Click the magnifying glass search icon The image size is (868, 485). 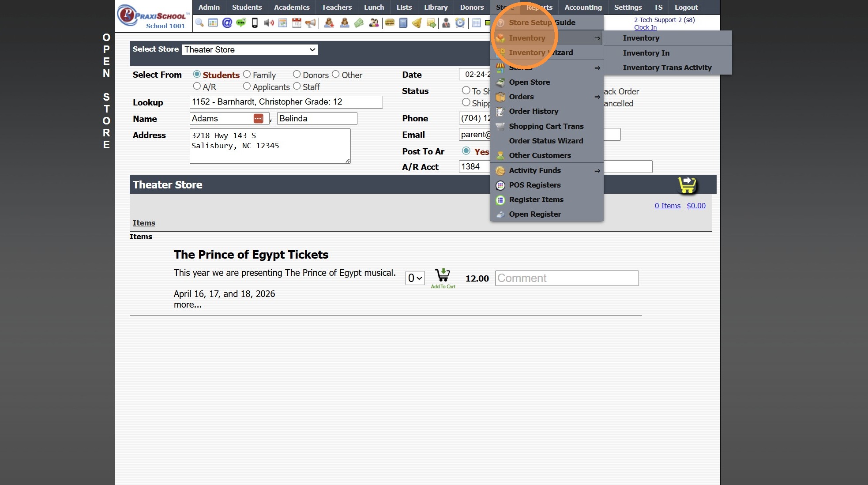click(199, 23)
